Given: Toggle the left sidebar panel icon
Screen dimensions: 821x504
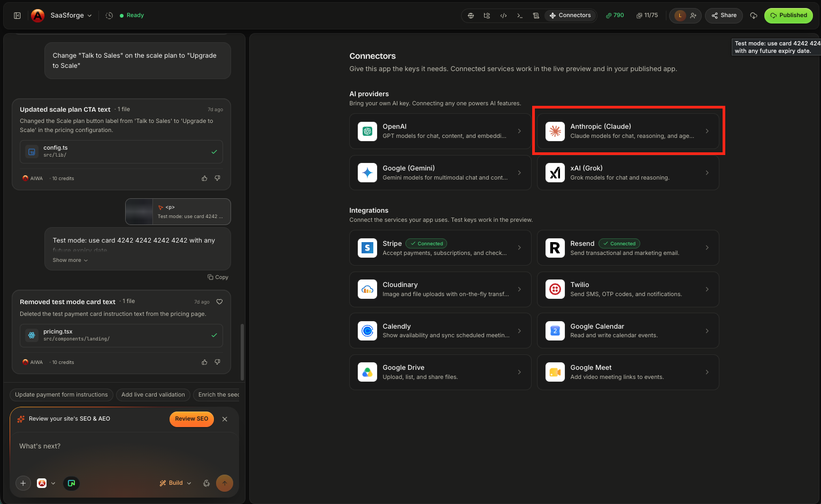Looking at the screenshot, I should tap(17, 15).
